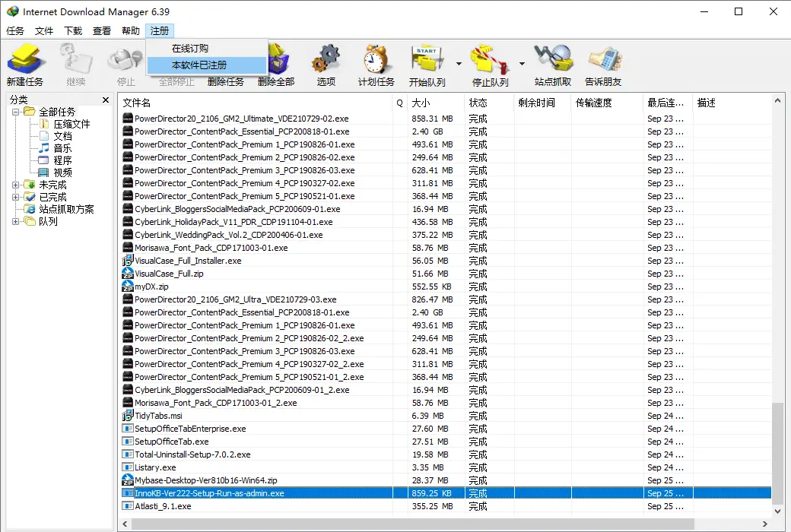Sort by 剩余时间 column header
The image size is (791, 532).
(543, 103)
